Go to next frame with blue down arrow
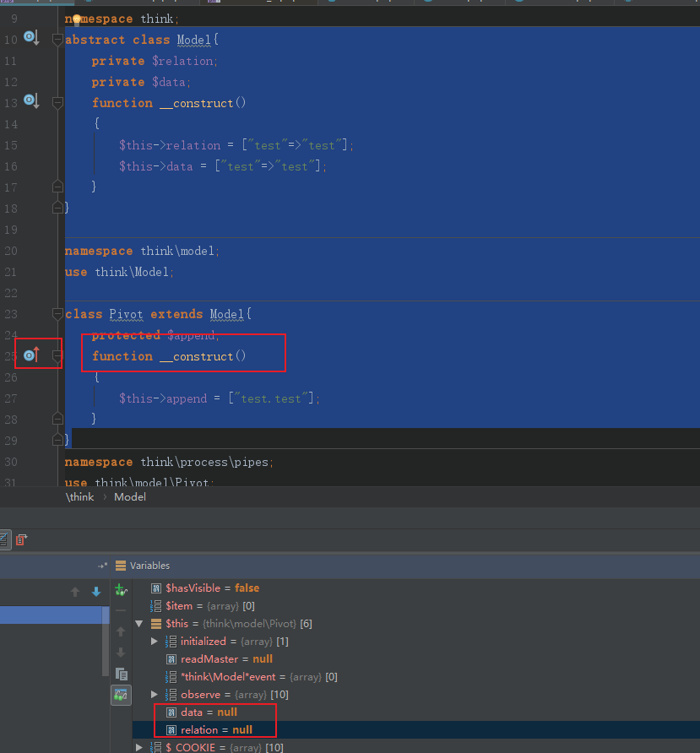700x753 pixels. (x=96, y=592)
